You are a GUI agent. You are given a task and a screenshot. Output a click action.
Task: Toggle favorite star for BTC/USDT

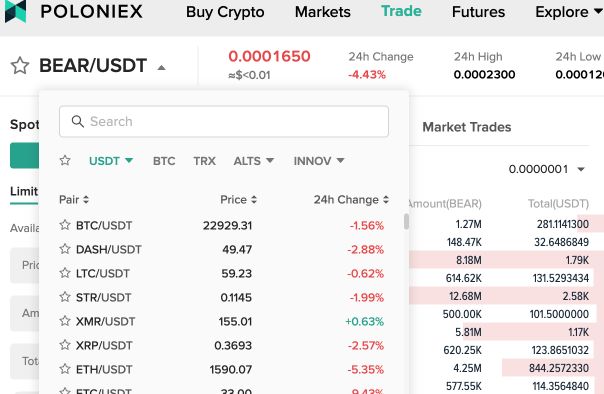(x=65, y=225)
